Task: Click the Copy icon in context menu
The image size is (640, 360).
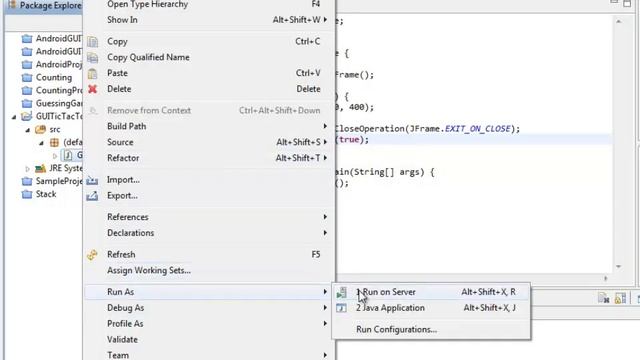Action: [x=93, y=42]
